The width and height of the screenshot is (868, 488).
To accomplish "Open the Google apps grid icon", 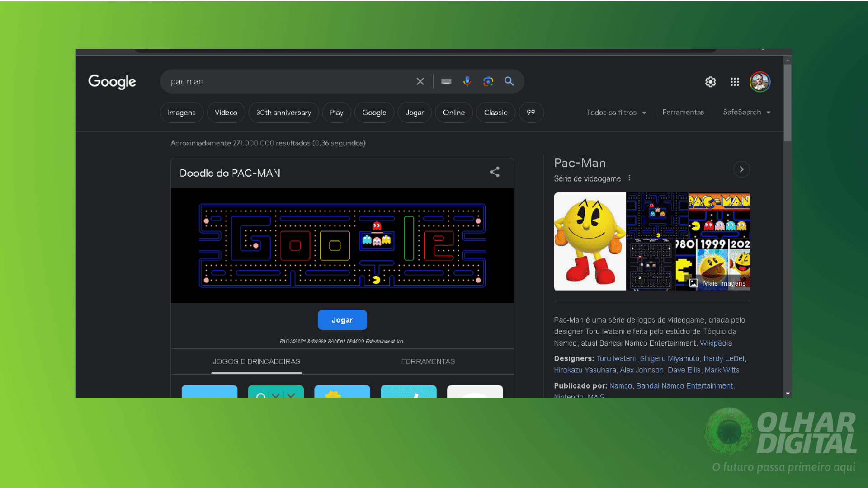I will pyautogui.click(x=735, y=82).
